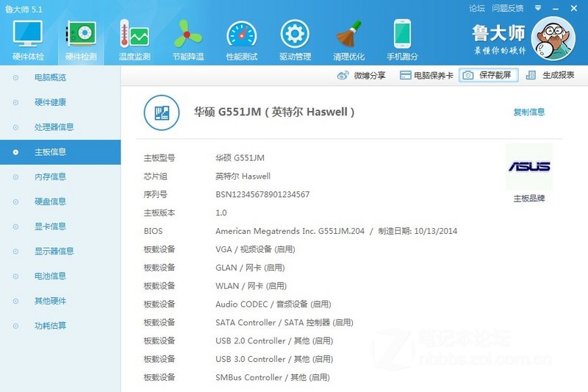Image resolution: width=588 pixels, height=392 pixels.
Task: Click the camera icon on 保存截屏
Action: point(468,76)
